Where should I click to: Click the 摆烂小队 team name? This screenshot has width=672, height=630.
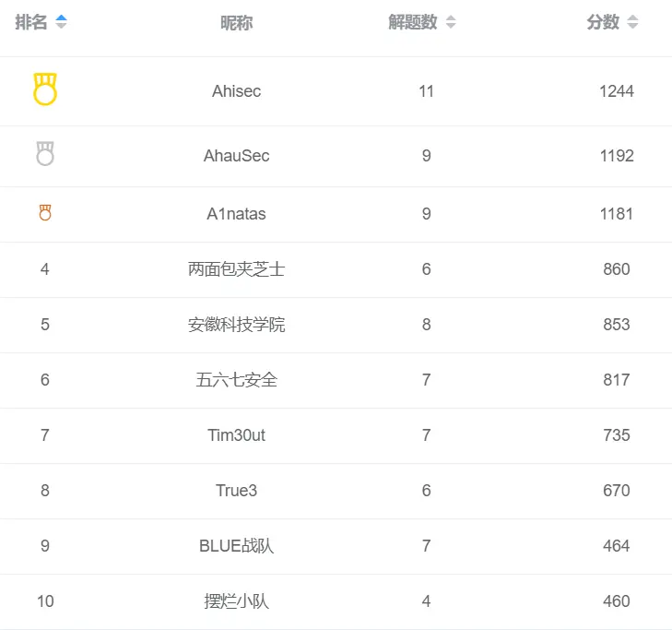pyautogui.click(x=236, y=601)
